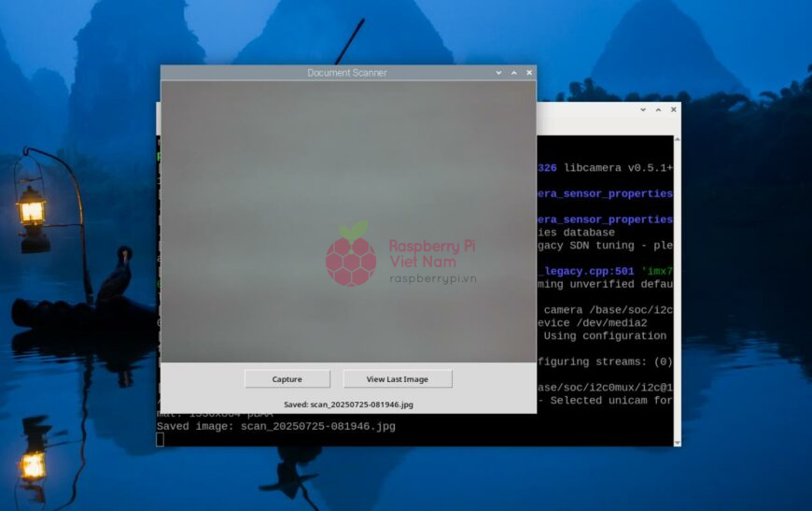This screenshot has width=812, height=511.
Task: Minimize the terminal window behind the scanner
Action: pos(642,110)
